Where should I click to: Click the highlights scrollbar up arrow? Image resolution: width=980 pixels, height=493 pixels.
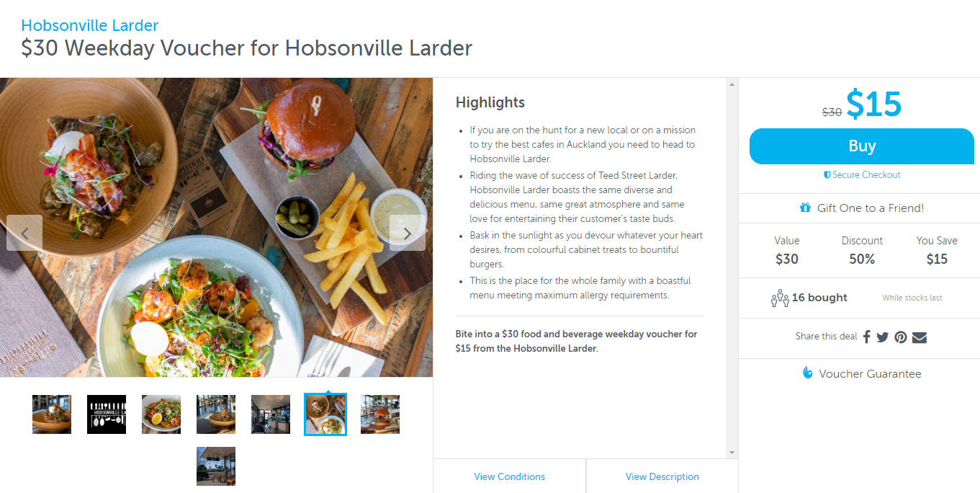[x=732, y=84]
